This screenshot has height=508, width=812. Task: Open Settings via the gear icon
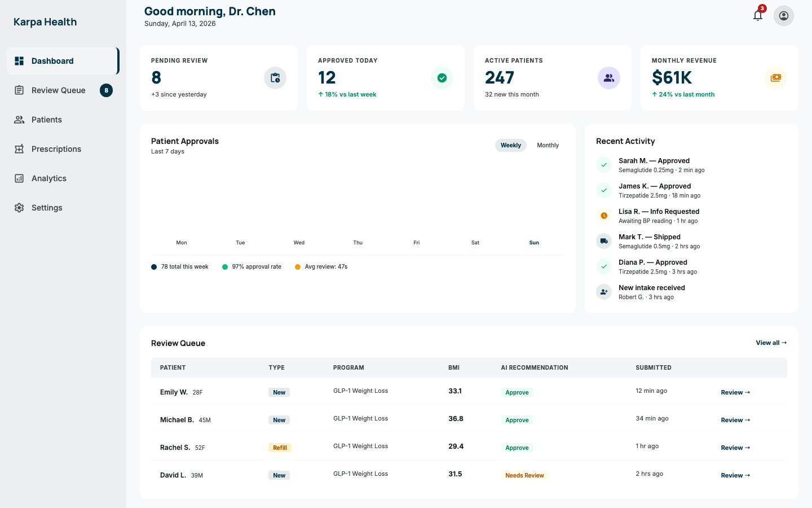pyautogui.click(x=20, y=207)
